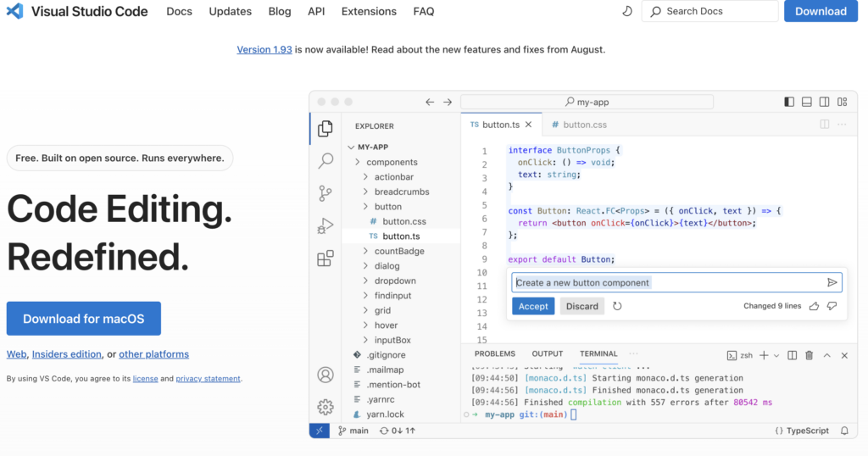Screen dimensions: 868x456
Task: Toggle the bottom panel layout button
Action: click(807, 102)
